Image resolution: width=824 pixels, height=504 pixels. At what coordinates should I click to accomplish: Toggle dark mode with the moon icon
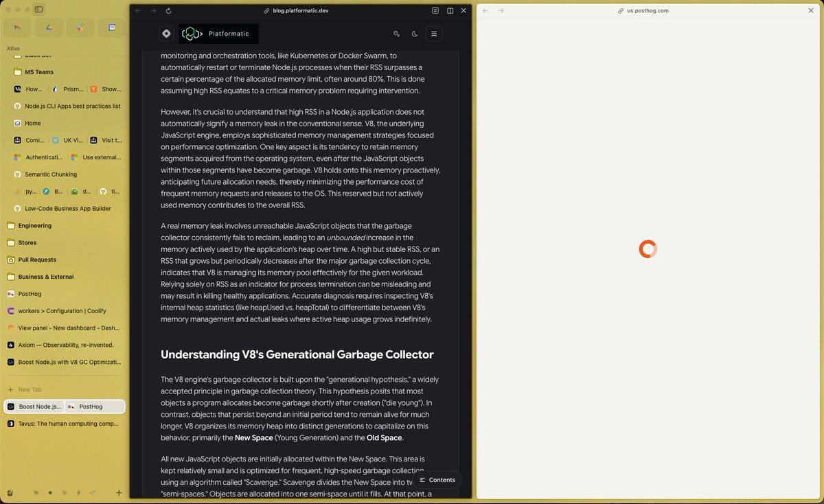point(415,34)
